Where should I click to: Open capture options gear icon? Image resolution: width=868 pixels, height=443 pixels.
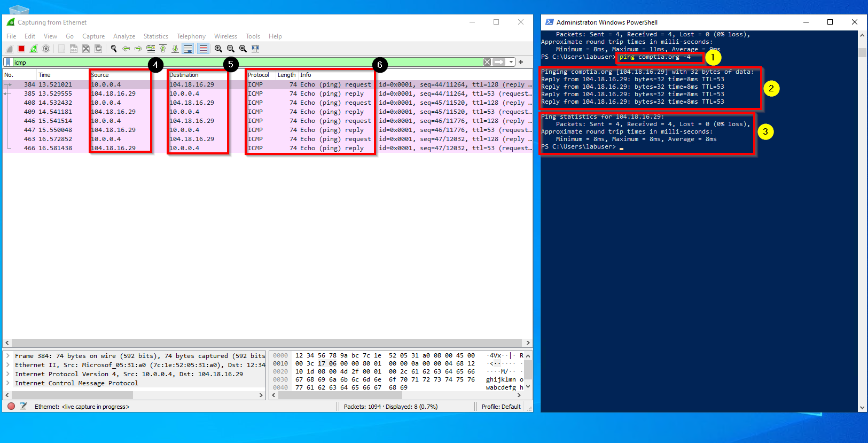(x=46, y=49)
